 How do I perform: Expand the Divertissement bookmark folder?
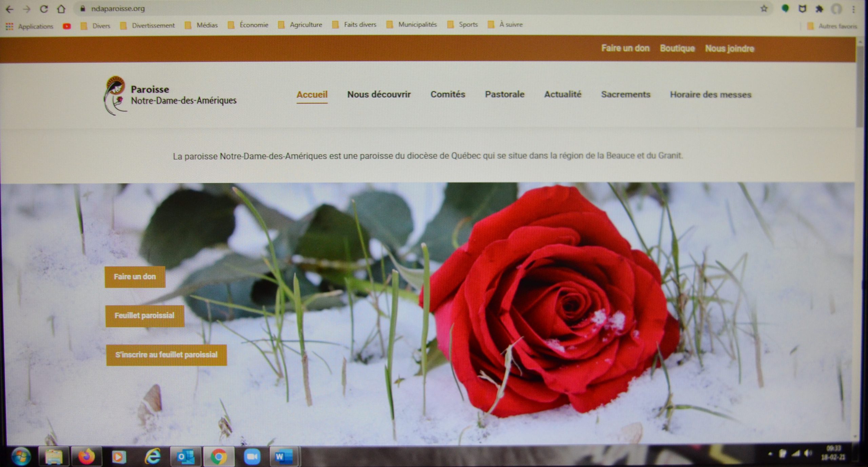pos(147,25)
